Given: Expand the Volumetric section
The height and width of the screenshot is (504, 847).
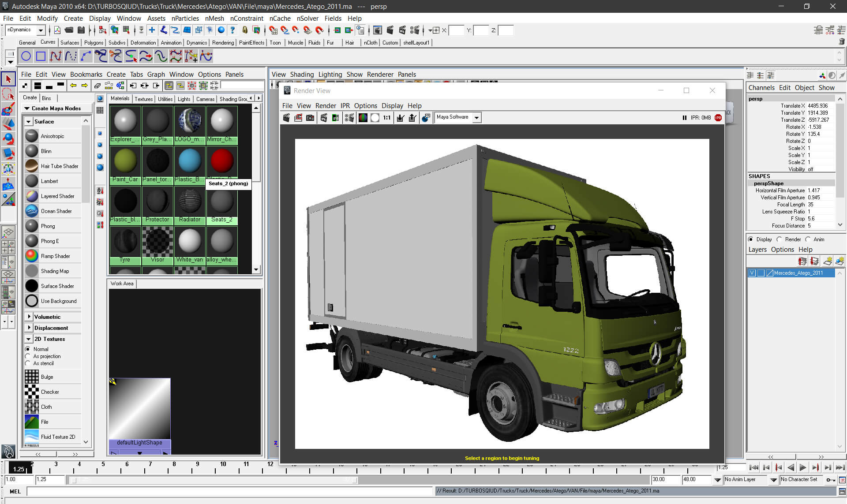Looking at the screenshot, I should (x=29, y=317).
